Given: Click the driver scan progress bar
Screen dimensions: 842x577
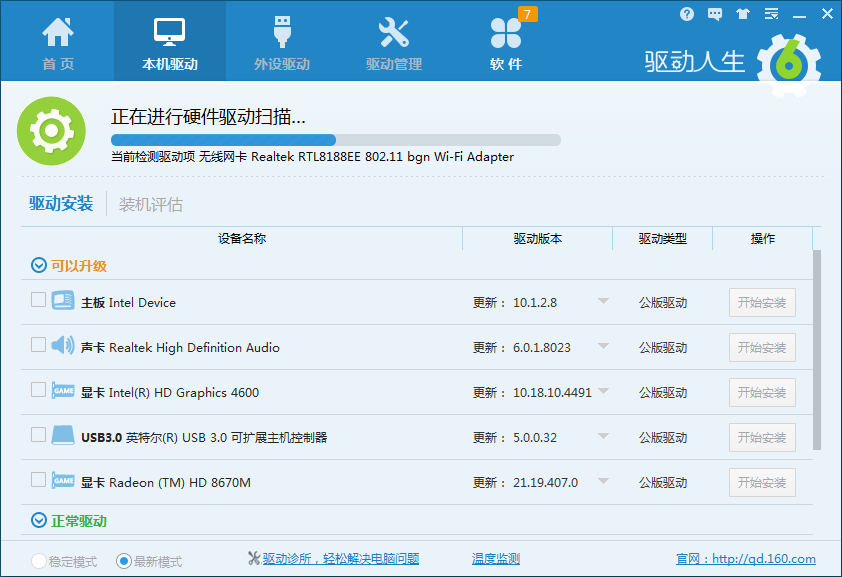Looking at the screenshot, I should pos(335,140).
